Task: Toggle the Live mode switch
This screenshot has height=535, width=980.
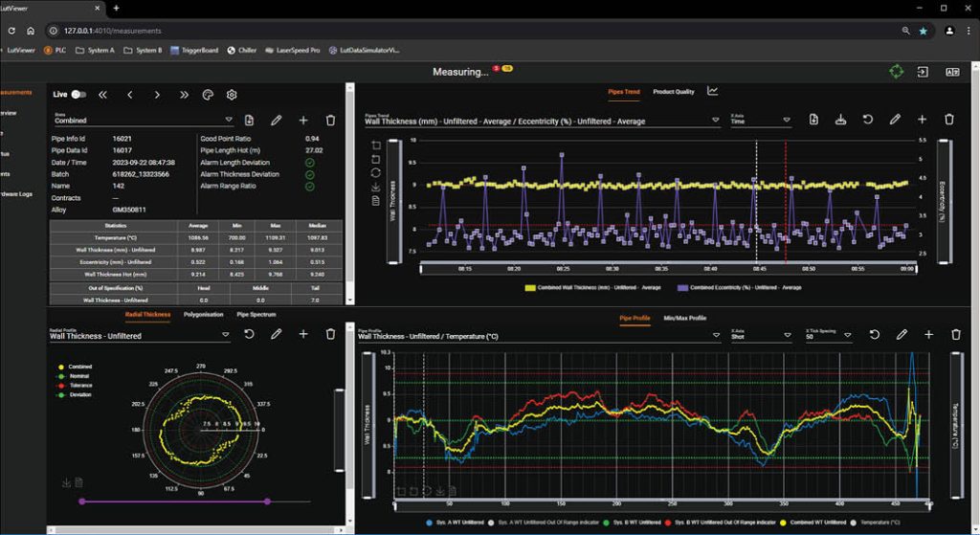Action: click(78, 95)
